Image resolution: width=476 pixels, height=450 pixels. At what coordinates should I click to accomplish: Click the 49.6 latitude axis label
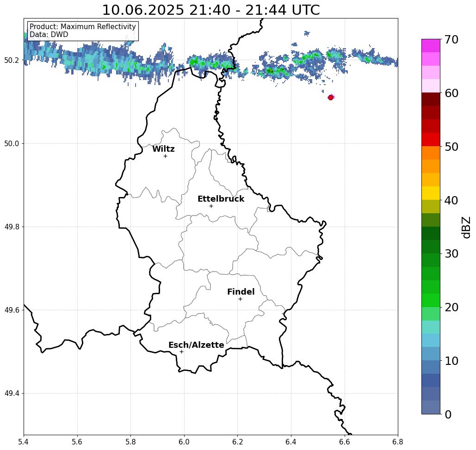click(x=12, y=310)
